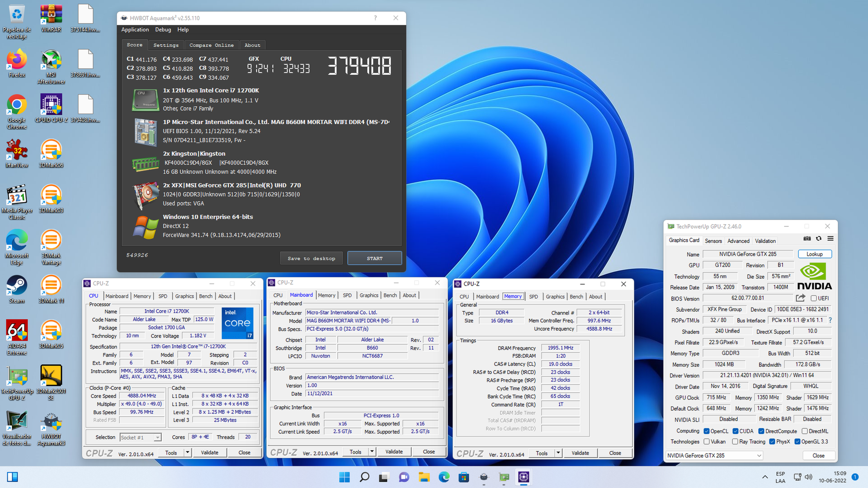Switch to the Settings tab in Aquamark
Image resolution: width=868 pixels, height=488 pixels.
click(x=166, y=45)
